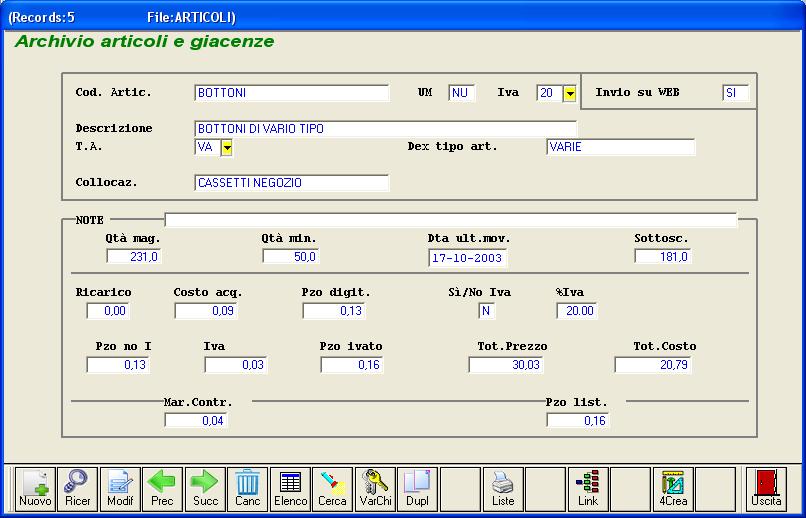
Task: Click the Qtà min. field 50,0
Action: click(290, 256)
